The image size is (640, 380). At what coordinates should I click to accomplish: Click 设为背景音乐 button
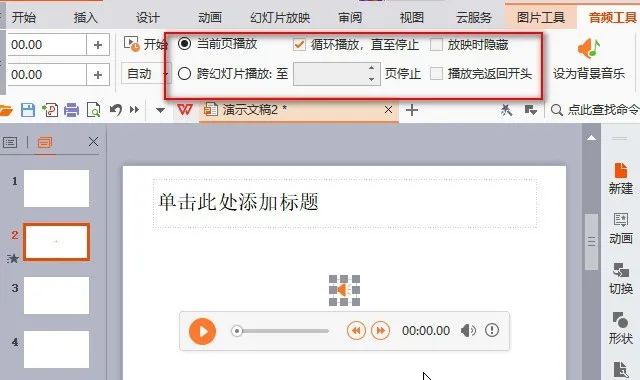coord(589,60)
